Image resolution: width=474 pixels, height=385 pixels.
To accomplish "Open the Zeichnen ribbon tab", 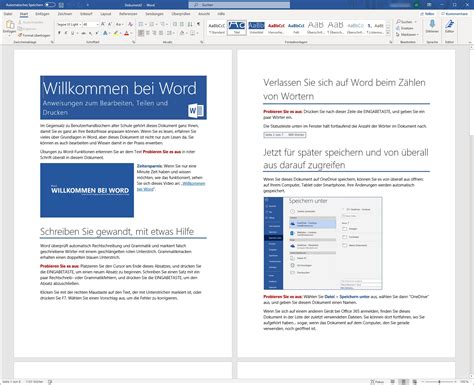I will click(65, 14).
